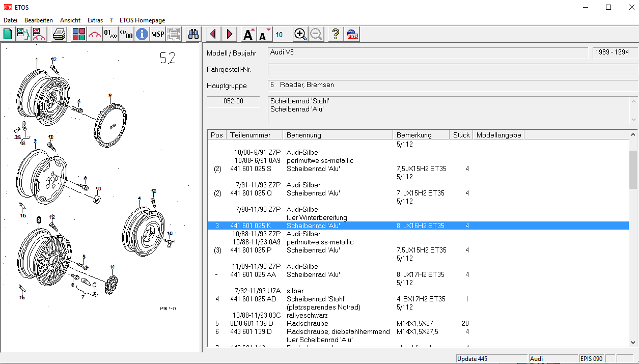The width and height of the screenshot is (639, 364).
Task: Sort by Teilenummer column header
Action: tap(254, 135)
